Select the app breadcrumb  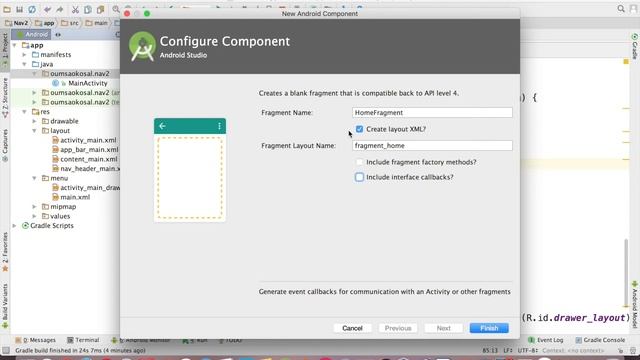tap(44, 23)
